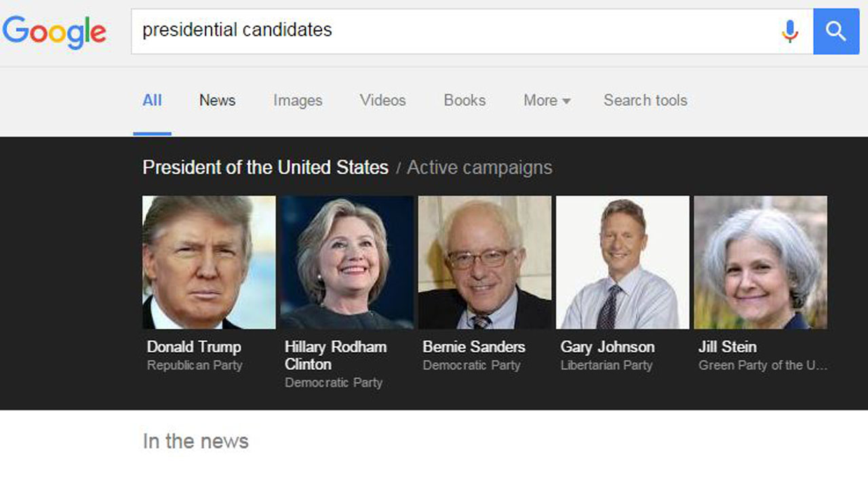Switch to the News tab

click(x=217, y=100)
